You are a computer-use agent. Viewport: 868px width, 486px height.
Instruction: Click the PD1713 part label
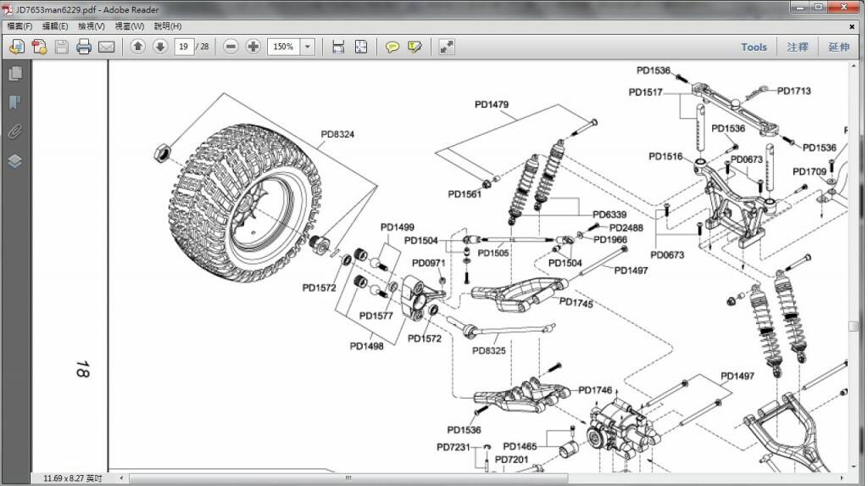[x=793, y=91]
